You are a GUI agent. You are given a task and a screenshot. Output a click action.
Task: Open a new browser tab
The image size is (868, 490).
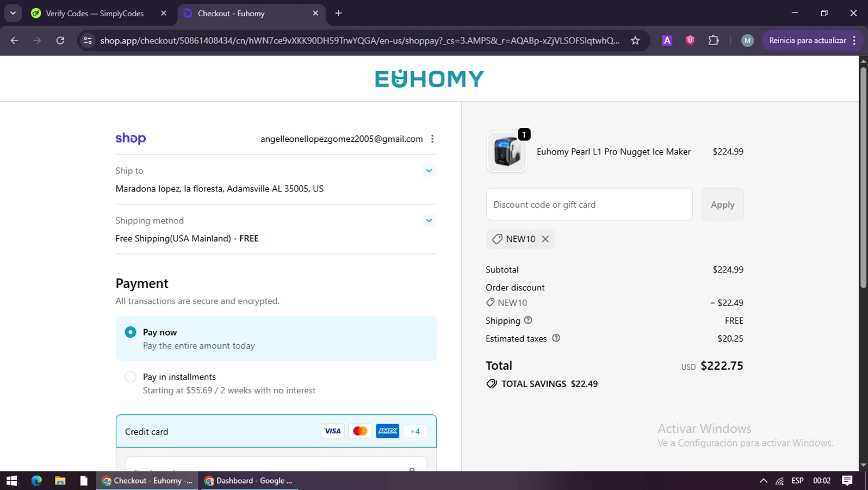pos(339,13)
